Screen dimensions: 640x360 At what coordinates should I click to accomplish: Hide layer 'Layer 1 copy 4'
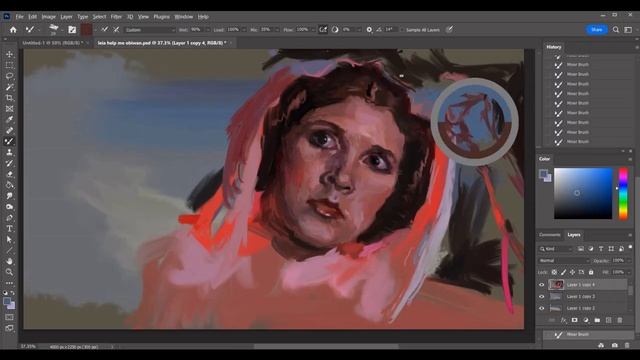pyautogui.click(x=542, y=285)
